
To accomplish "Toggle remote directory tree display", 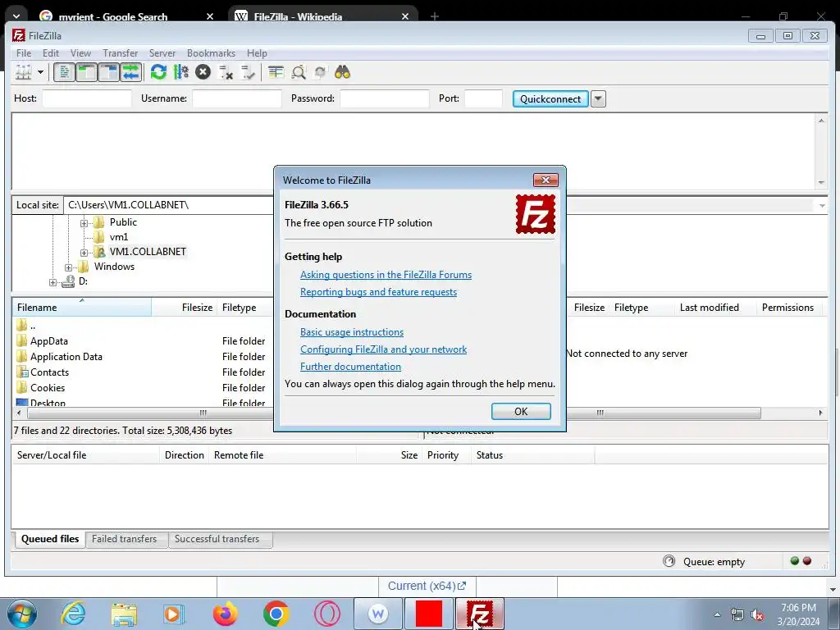I will [x=109, y=72].
